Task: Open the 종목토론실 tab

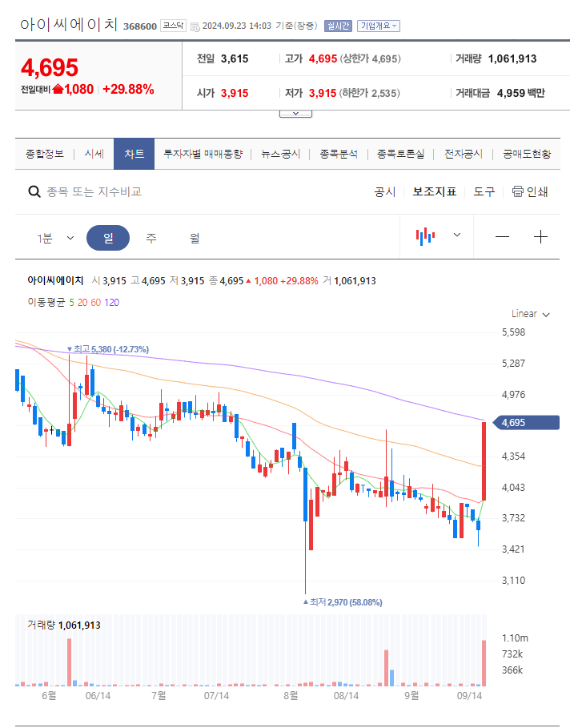Action: pos(402,153)
